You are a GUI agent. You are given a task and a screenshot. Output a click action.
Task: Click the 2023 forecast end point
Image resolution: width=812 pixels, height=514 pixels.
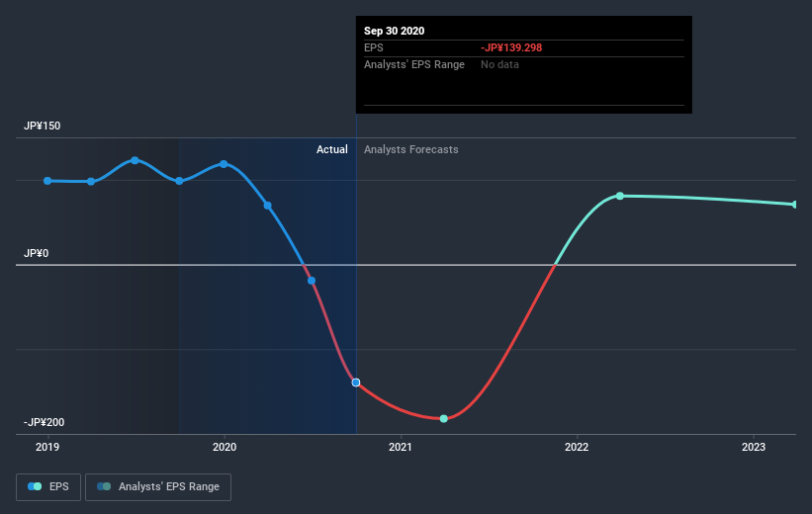(795, 205)
